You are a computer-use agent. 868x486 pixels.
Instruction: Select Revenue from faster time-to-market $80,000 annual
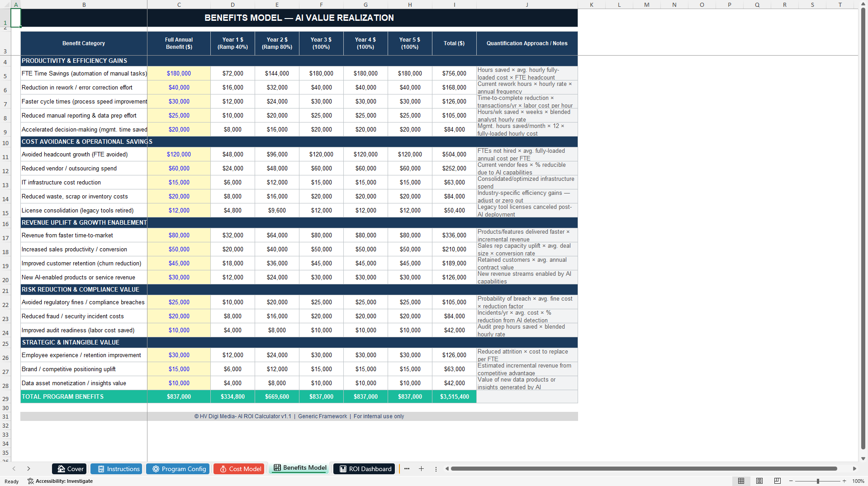[179, 235]
